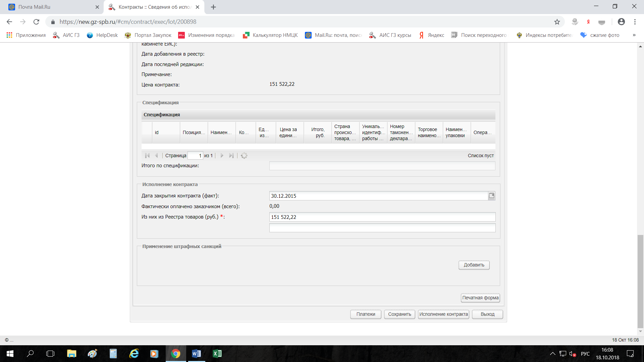Open Windows taskbar search

coord(30,354)
